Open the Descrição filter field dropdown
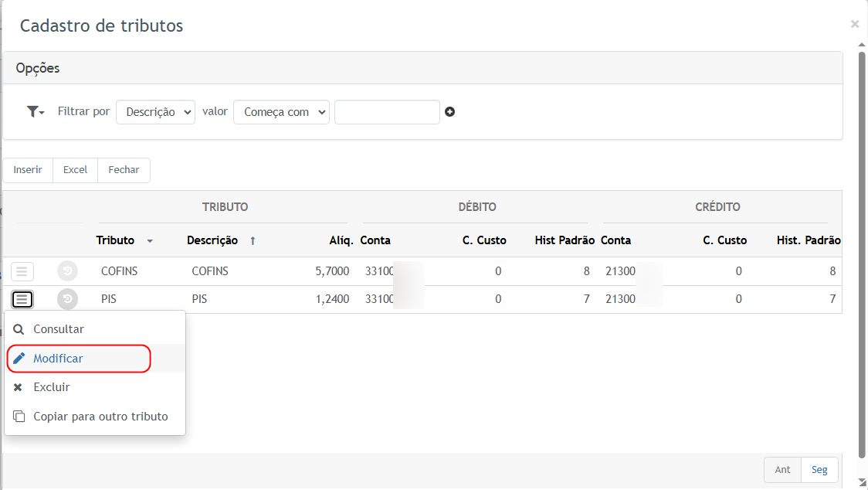Image resolution: width=868 pixels, height=490 pixels. tap(155, 112)
